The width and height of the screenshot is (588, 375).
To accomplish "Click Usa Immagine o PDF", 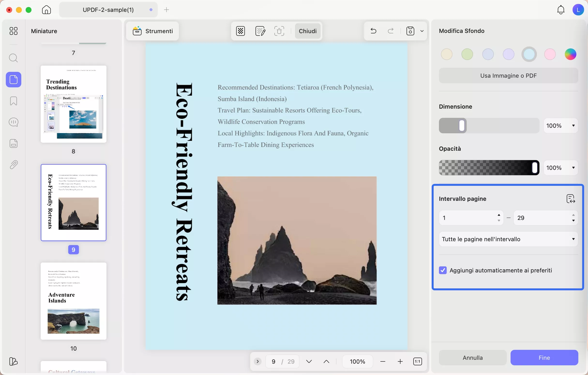I will pyautogui.click(x=508, y=75).
